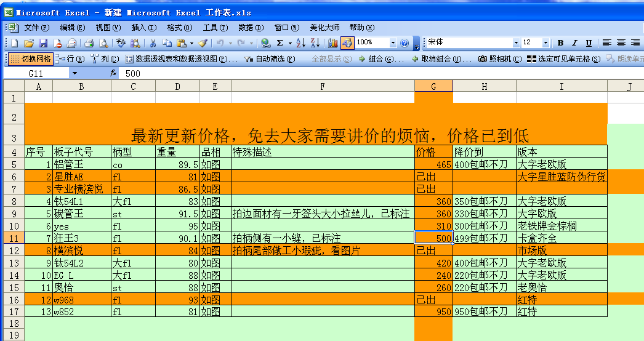Click the Save icon in the toolbar

click(x=43, y=43)
